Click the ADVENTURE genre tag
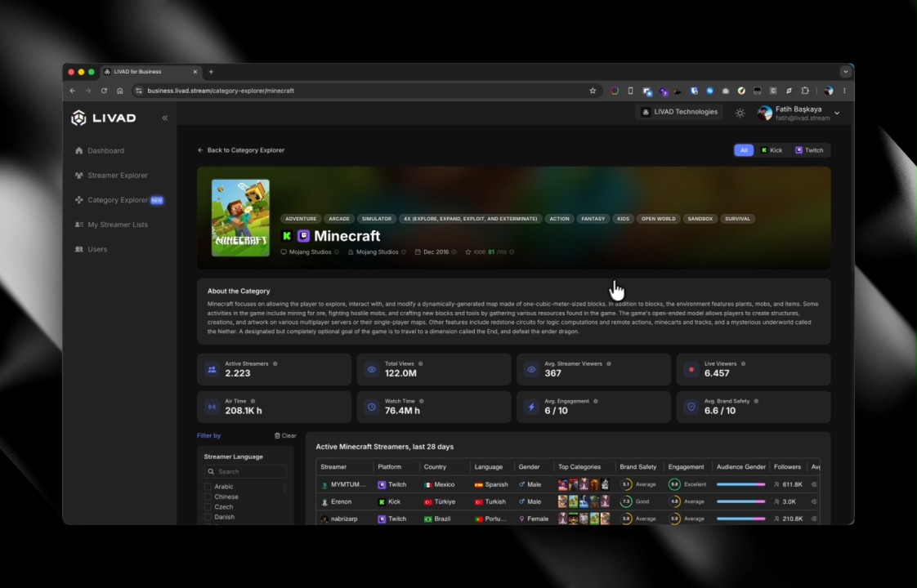917x588 pixels. [x=301, y=219]
